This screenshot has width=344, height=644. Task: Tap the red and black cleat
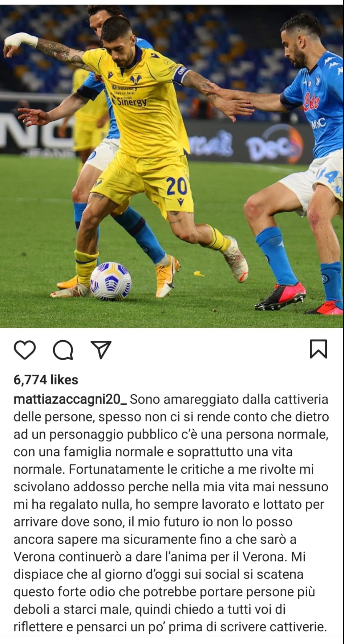pos(280,297)
